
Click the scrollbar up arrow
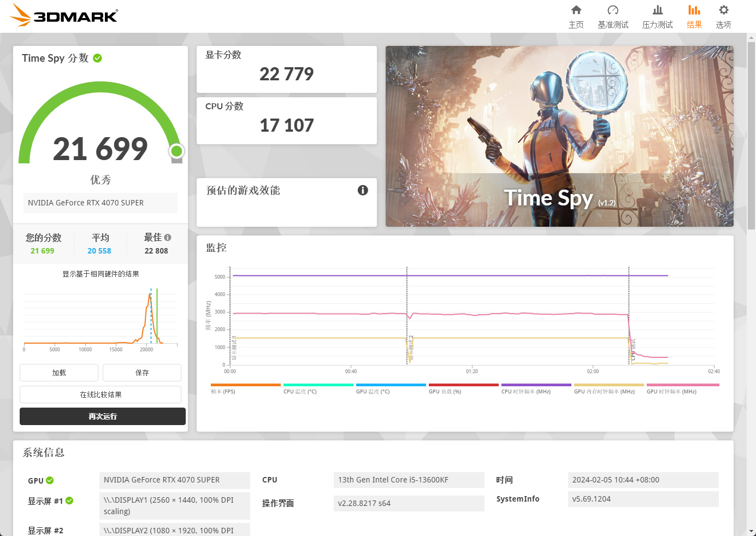[751, 37]
